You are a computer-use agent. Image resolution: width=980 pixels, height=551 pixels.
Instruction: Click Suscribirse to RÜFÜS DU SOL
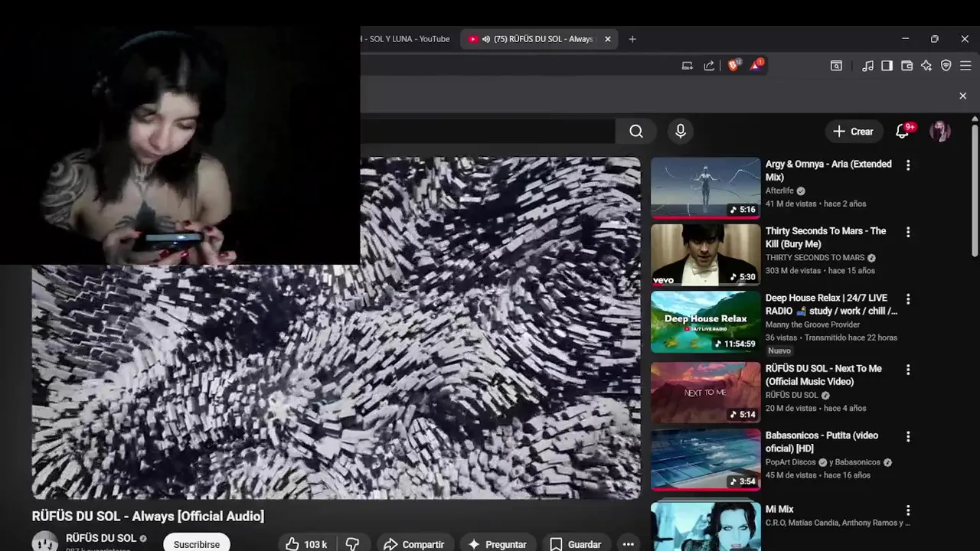tap(197, 544)
